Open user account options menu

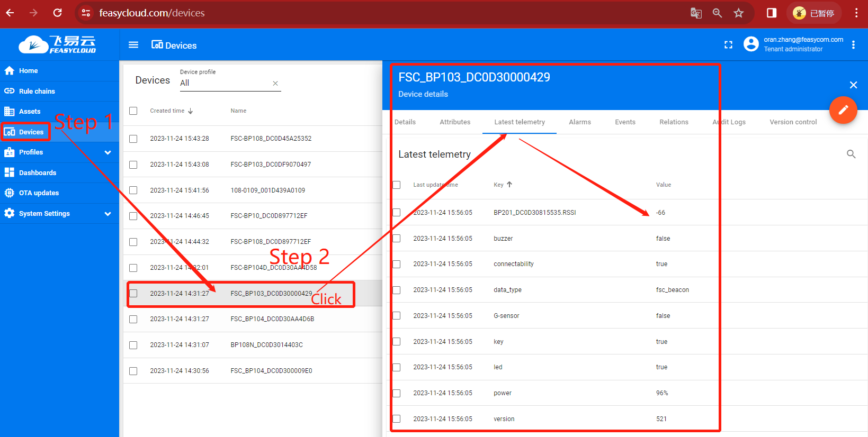click(853, 45)
